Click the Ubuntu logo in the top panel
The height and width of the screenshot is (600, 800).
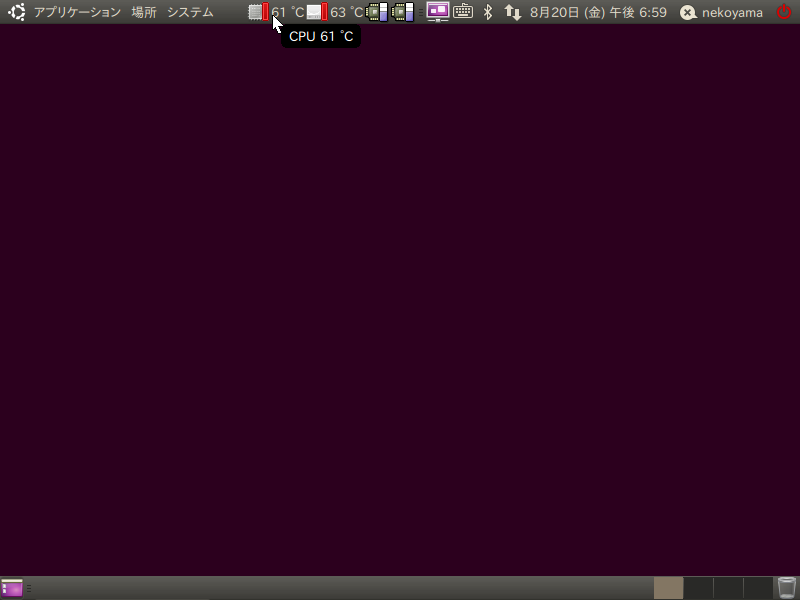click(x=17, y=12)
